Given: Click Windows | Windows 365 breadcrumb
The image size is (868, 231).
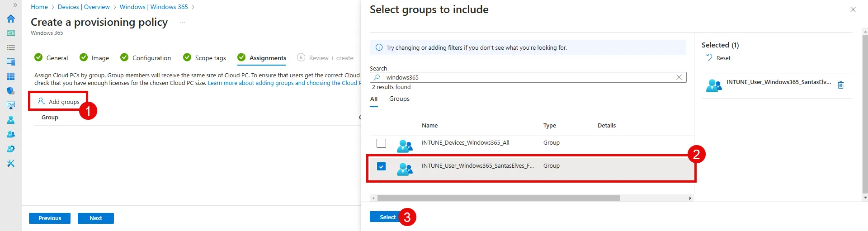Looking at the screenshot, I should click(154, 7).
